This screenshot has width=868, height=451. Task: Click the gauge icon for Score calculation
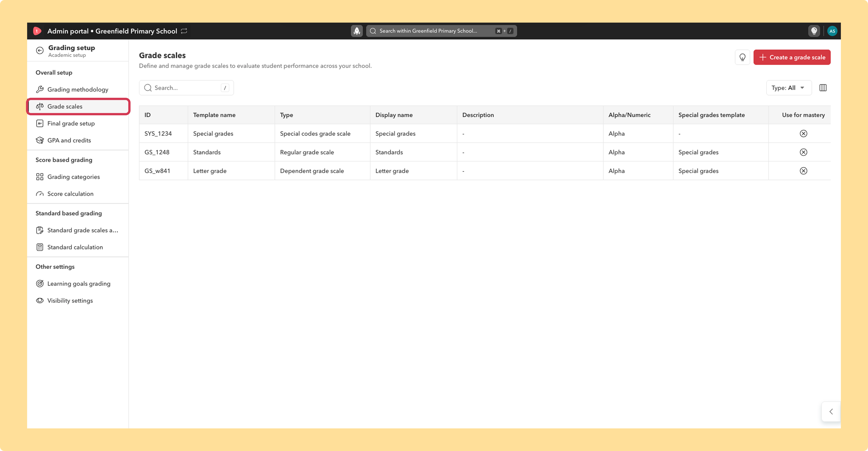tap(40, 194)
